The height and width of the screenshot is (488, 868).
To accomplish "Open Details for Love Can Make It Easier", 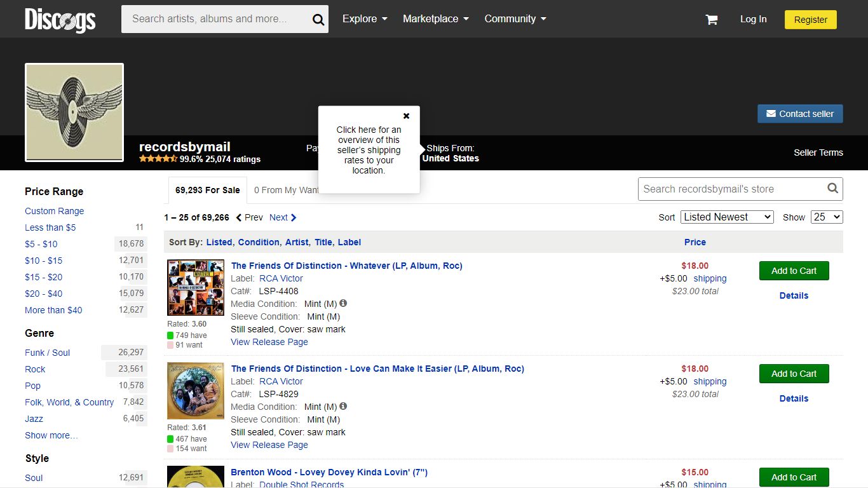I will pyautogui.click(x=794, y=398).
